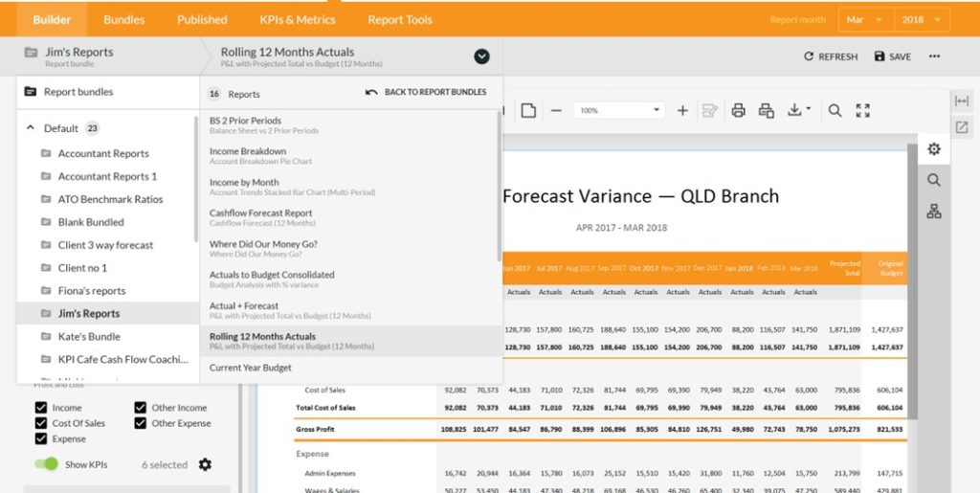Uncheck the Other Expense checkbox
The height and width of the screenshot is (493, 980).
[140, 423]
